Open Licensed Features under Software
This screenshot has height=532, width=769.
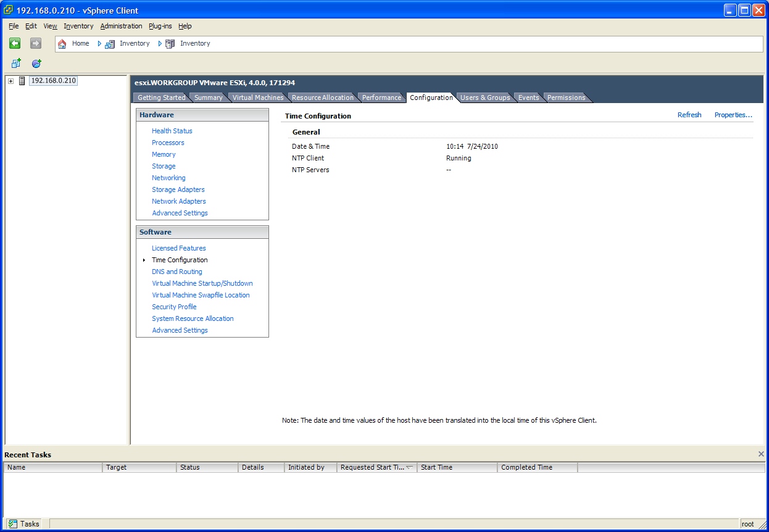[x=179, y=248]
